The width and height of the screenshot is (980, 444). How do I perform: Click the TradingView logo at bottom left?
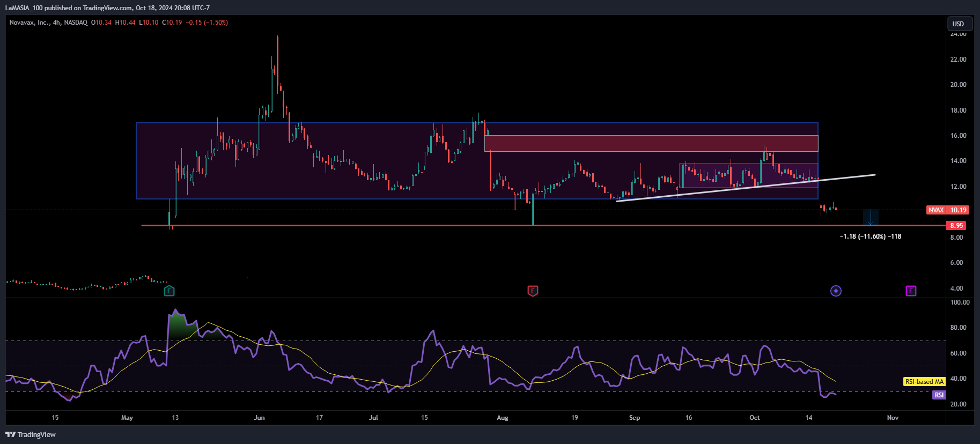pyautogui.click(x=31, y=434)
